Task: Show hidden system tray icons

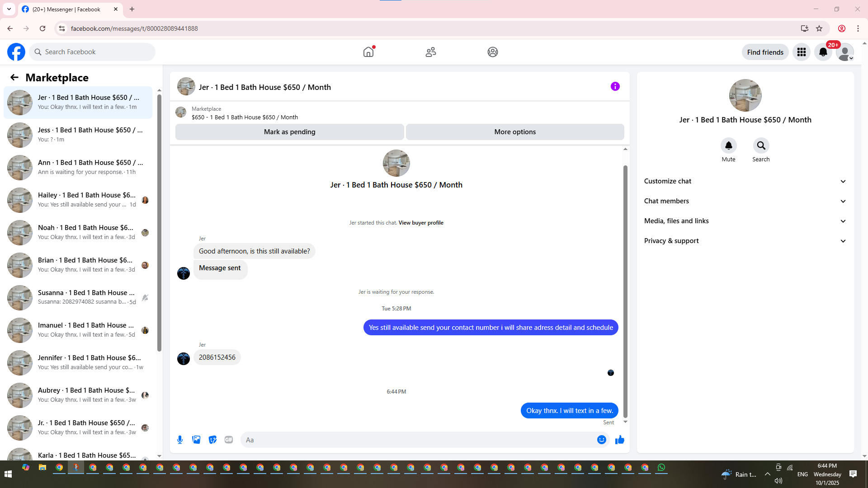Action: pyautogui.click(x=768, y=474)
